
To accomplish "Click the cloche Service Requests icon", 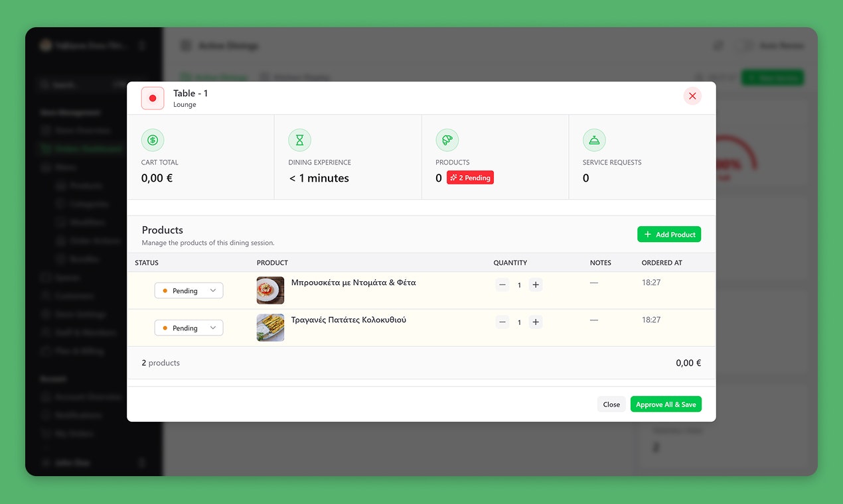I will tap(594, 140).
